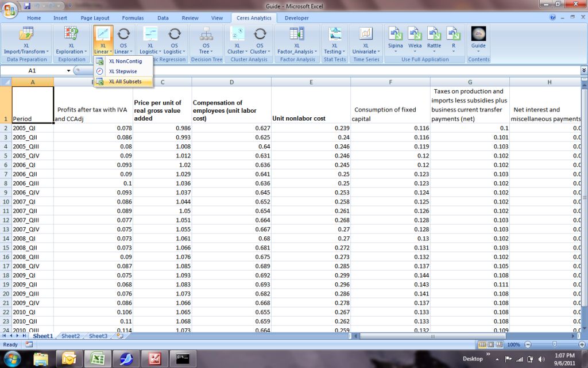Open the Guide contents

[x=478, y=39]
